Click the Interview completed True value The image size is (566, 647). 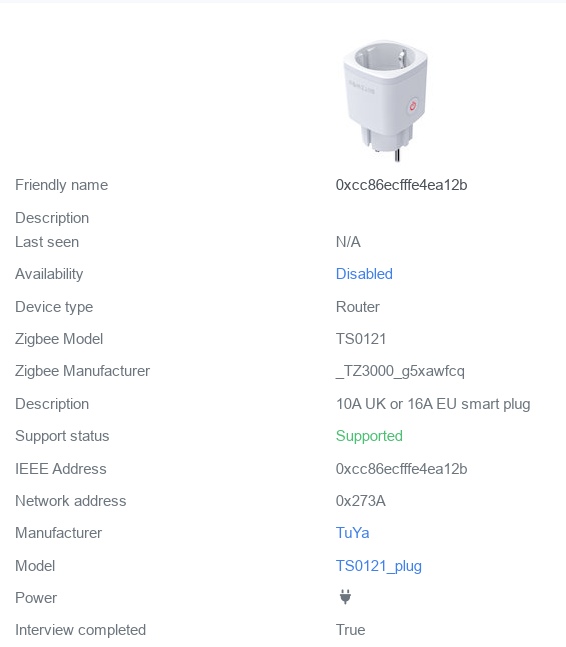[351, 630]
